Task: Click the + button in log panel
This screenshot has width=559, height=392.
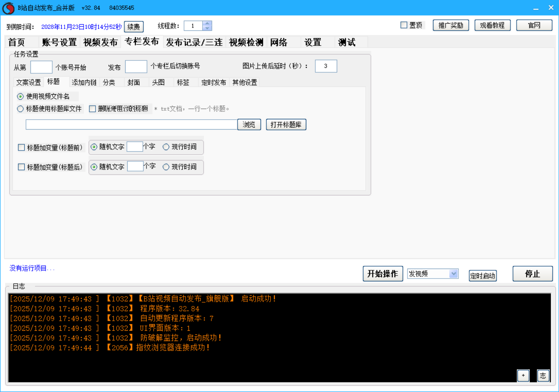Action: (523, 375)
